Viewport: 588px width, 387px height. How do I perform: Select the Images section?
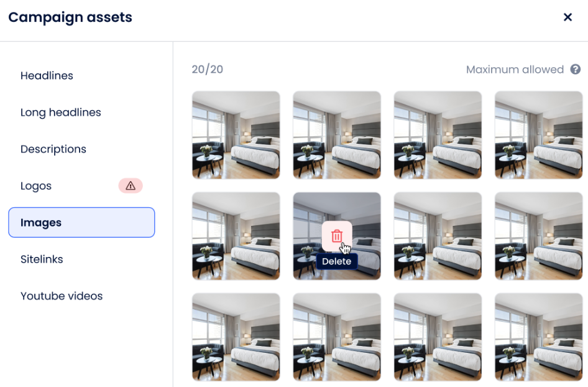pyautogui.click(x=82, y=223)
